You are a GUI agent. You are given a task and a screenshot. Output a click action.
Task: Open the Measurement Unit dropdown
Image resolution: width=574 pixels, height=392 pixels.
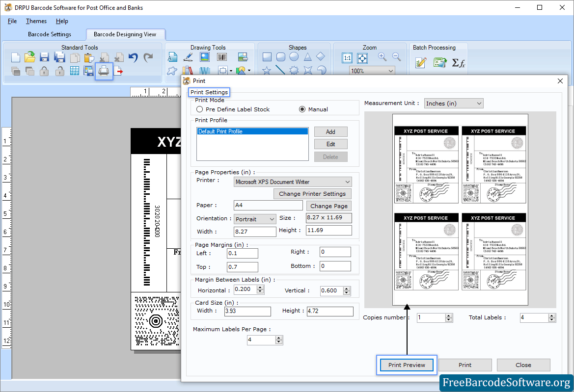(x=454, y=104)
